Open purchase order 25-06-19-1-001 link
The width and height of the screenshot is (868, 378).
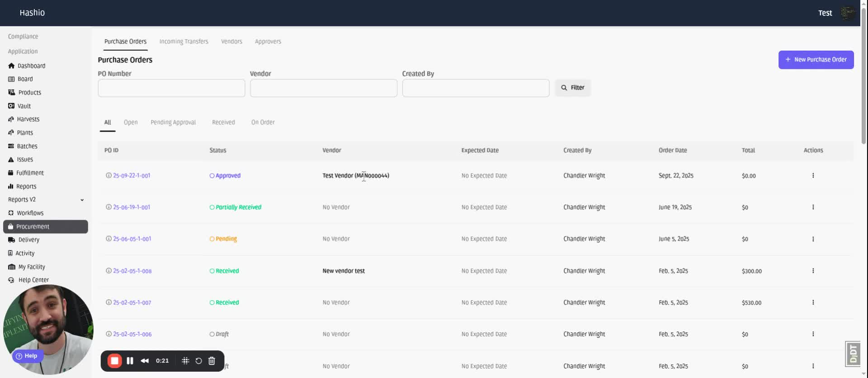click(132, 208)
